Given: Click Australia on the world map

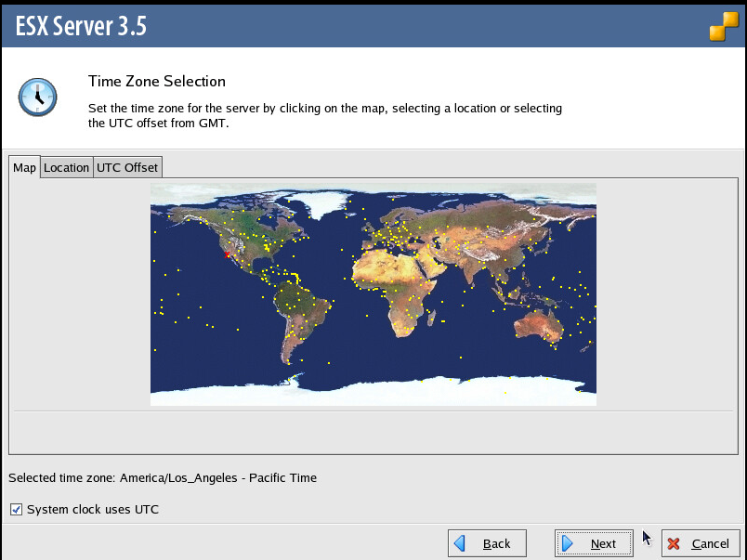Looking at the screenshot, I should (x=540, y=326).
